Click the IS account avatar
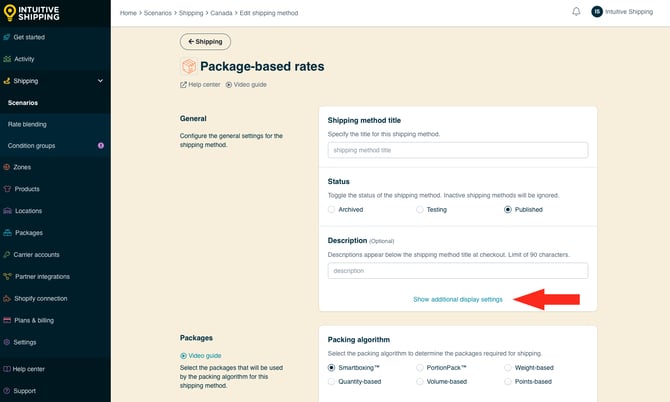Viewport: 670px width, 402px height. coord(597,12)
